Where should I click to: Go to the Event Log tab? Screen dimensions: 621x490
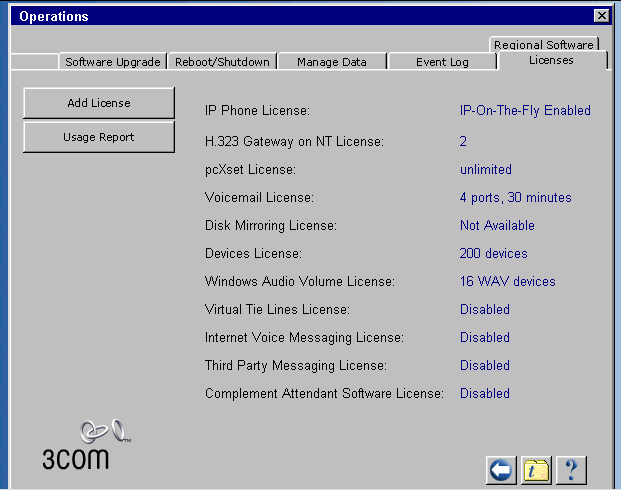coord(442,62)
